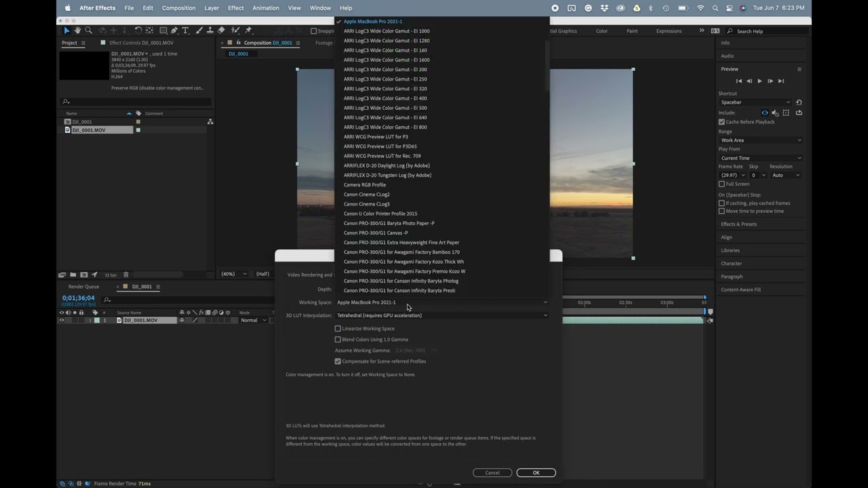Play the composition preview
The height and width of the screenshot is (488, 868).
pos(759,81)
